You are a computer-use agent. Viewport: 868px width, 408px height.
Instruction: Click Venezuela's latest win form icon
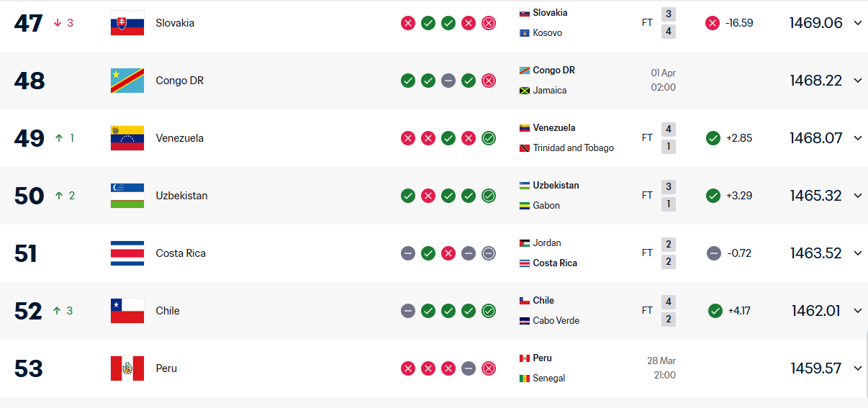click(x=489, y=138)
